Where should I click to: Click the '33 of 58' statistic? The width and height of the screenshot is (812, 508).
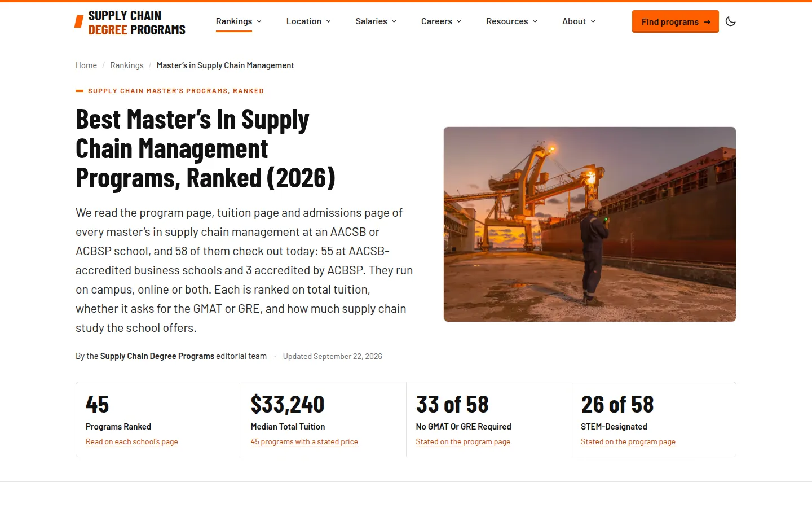tap(452, 405)
